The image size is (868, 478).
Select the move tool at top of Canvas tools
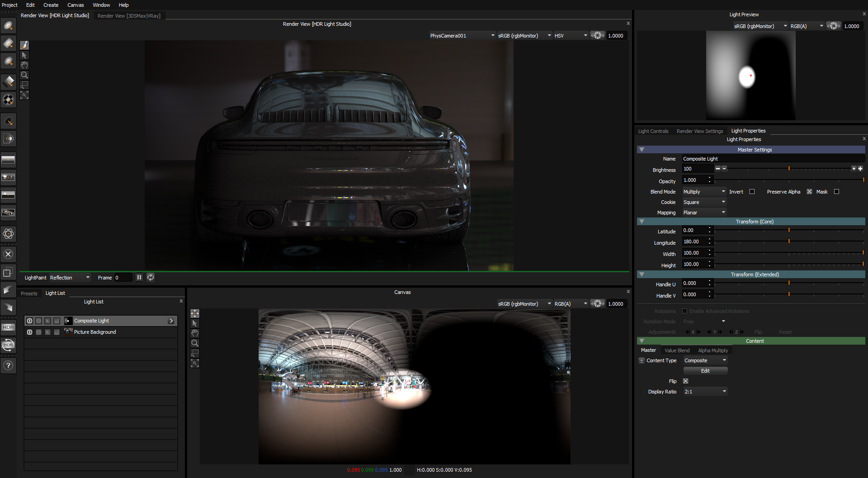[x=195, y=313]
